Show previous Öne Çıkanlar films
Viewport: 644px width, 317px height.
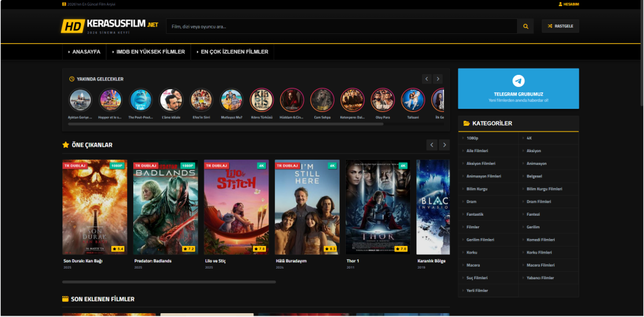coord(431,145)
